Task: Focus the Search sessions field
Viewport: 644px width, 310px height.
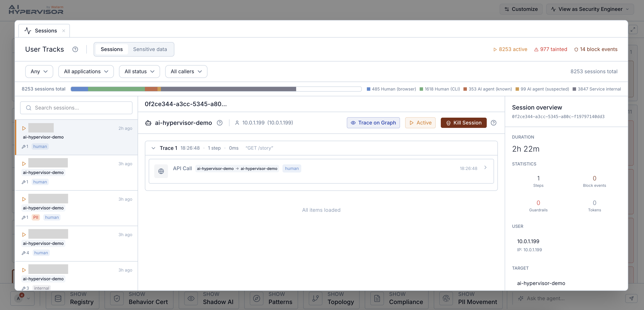Action: [76, 108]
